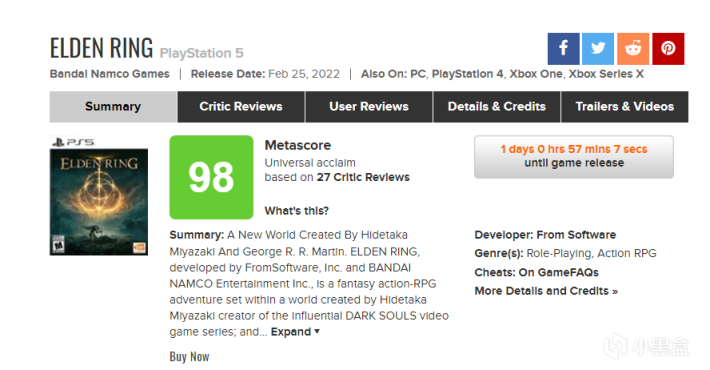The image size is (710, 370).
Task: Select Xbox Series X platform link
Action: click(606, 74)
